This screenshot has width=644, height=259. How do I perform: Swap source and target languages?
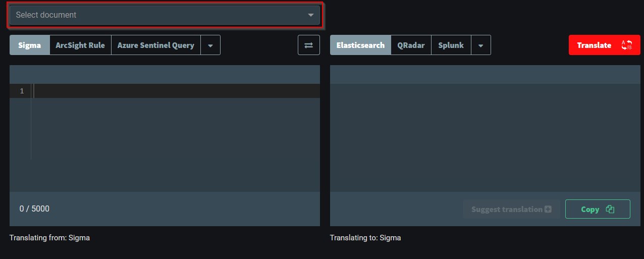point(308,45)
